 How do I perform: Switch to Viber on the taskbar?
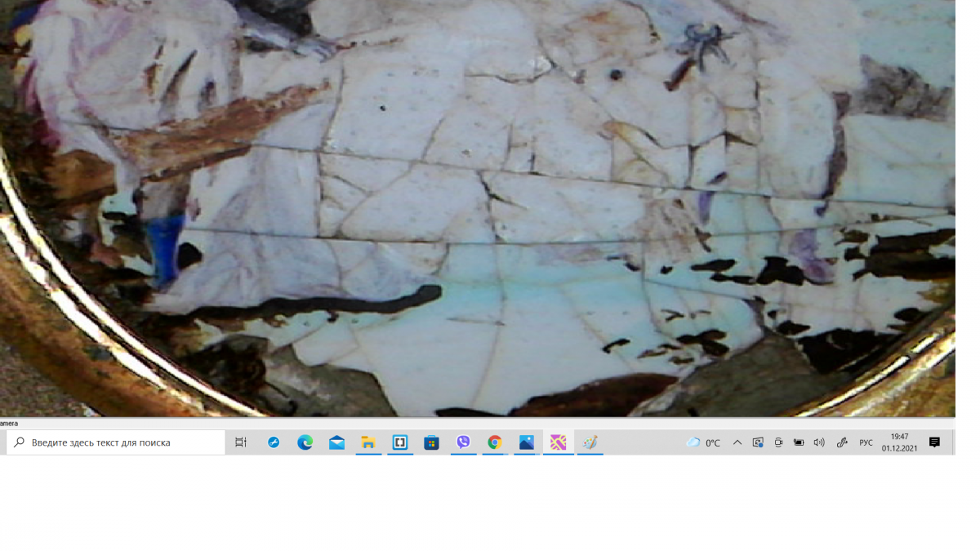[463, 442]
